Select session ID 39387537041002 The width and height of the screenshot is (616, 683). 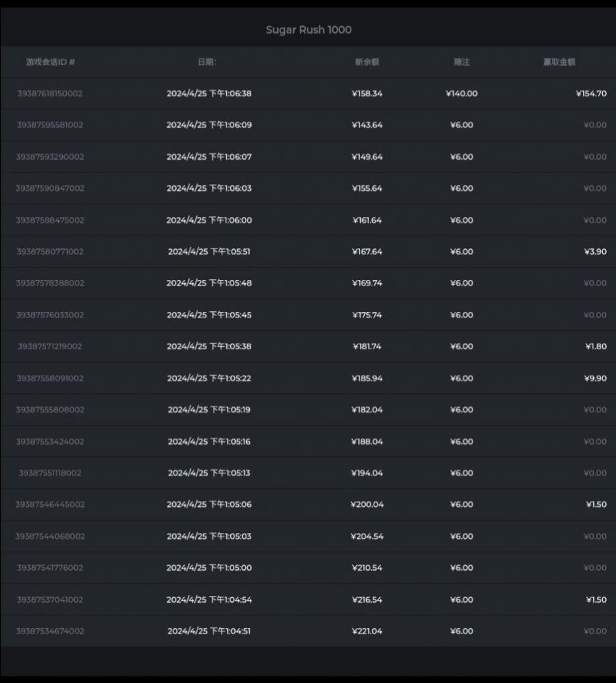[50, 599]
